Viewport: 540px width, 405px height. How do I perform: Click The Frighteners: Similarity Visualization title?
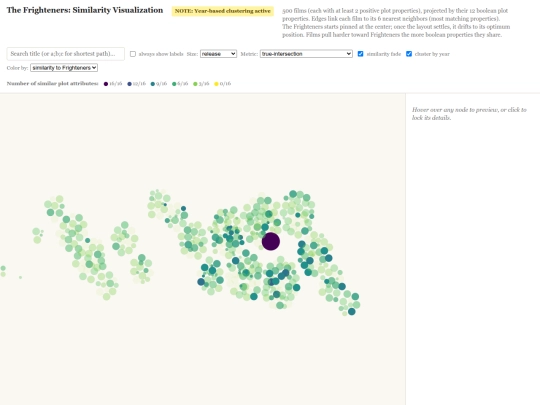(85, 10)
